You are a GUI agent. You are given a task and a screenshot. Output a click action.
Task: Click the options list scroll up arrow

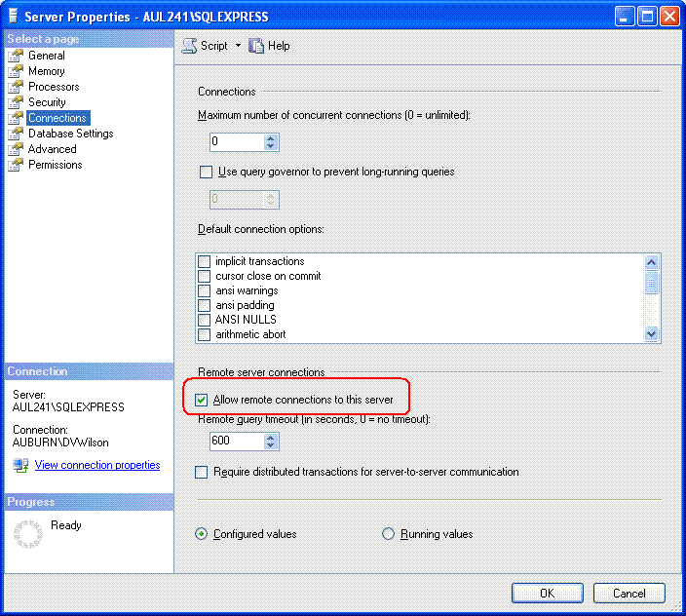tap(651, 262)
